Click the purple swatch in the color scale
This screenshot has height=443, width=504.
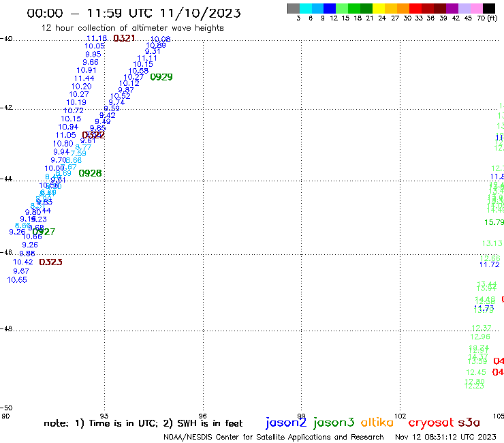click(452, 8)
